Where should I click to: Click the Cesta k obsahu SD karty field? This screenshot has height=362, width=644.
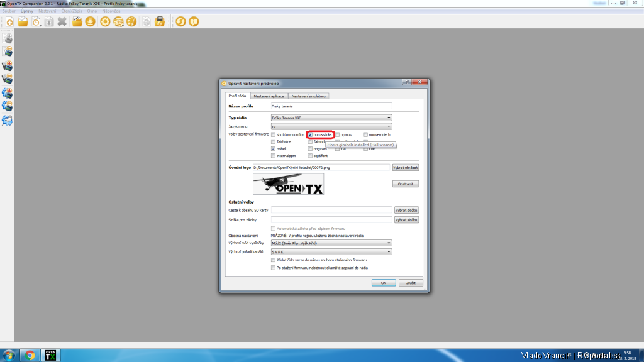click(331, 210)
